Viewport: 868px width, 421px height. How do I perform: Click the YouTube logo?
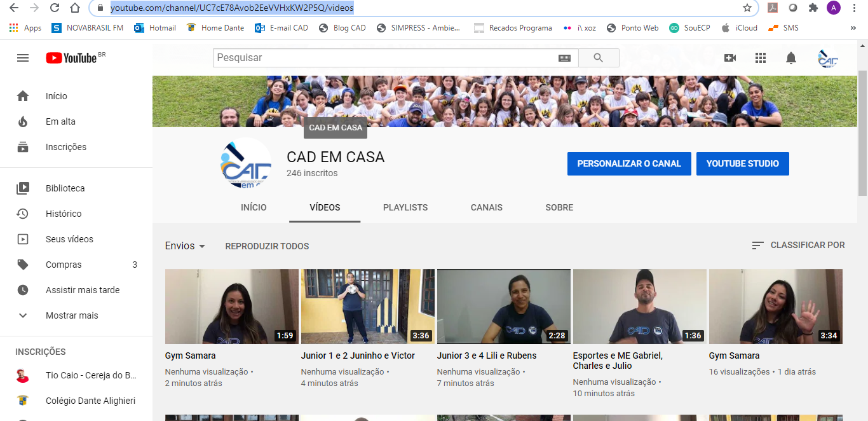71,58
